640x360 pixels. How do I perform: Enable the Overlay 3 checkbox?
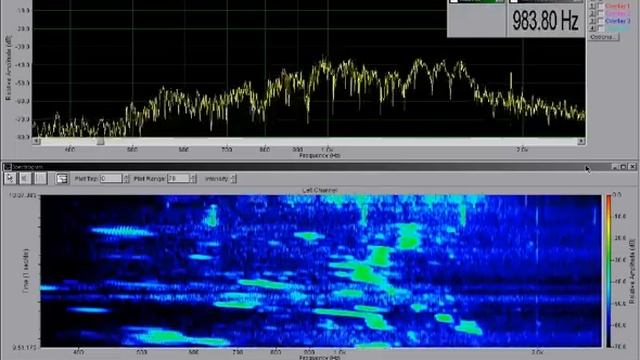600,21
